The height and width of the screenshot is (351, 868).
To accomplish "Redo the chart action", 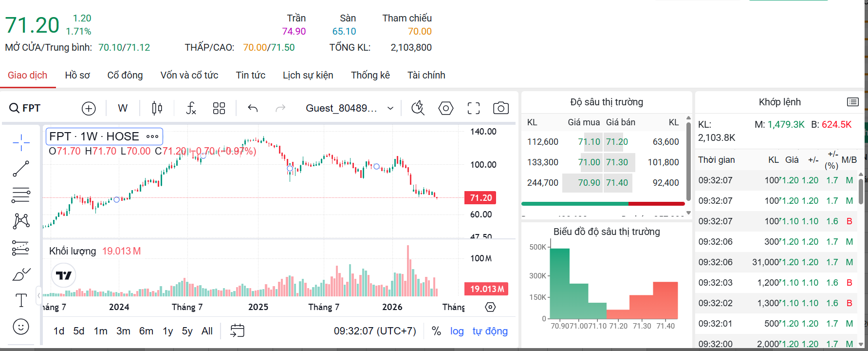I will coord(280,108).
